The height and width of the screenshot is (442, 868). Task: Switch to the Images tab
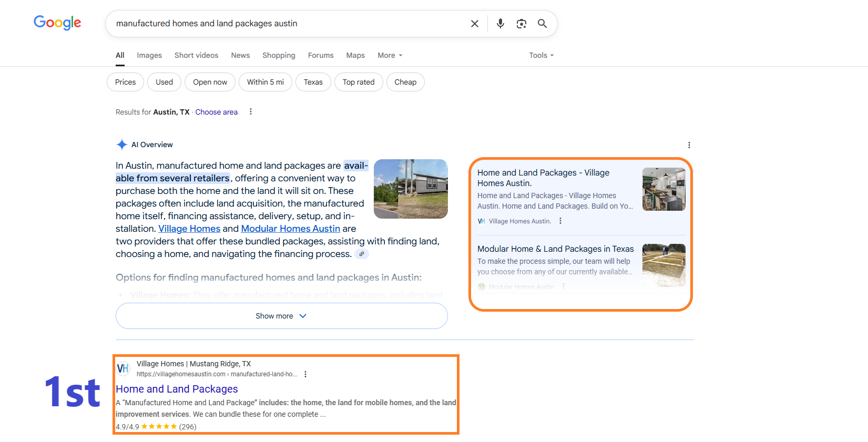[x=149, y=55]
